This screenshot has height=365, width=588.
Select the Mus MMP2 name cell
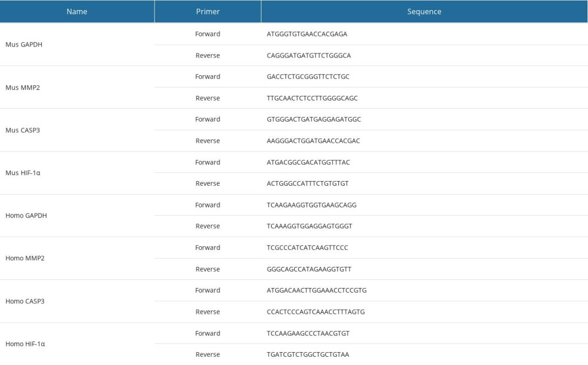22,88
